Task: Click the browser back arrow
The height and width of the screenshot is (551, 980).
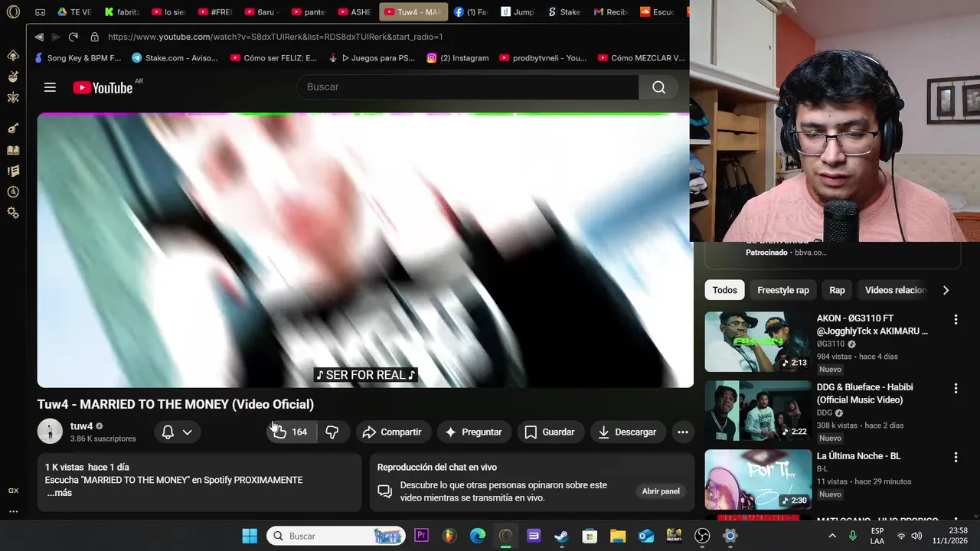Action: (x=39, y=37)
